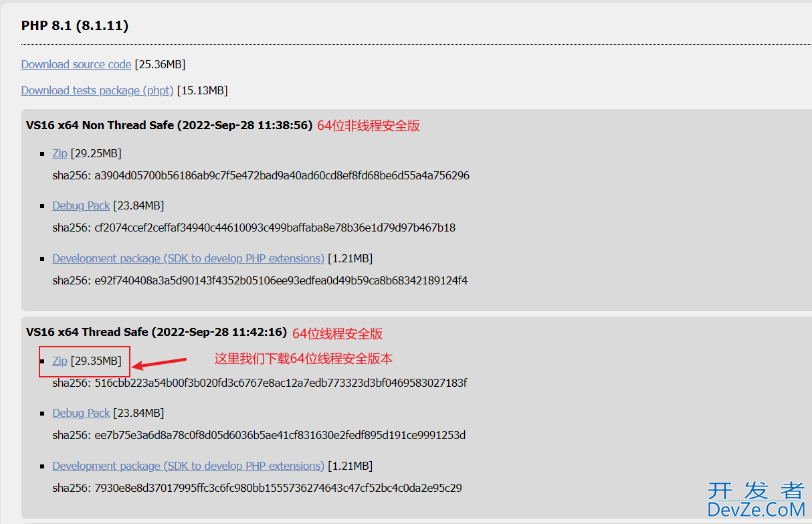Download the Non Thread Safe Zip [29.25MB]
812x524 pixels.
click(x=60, y=153)
